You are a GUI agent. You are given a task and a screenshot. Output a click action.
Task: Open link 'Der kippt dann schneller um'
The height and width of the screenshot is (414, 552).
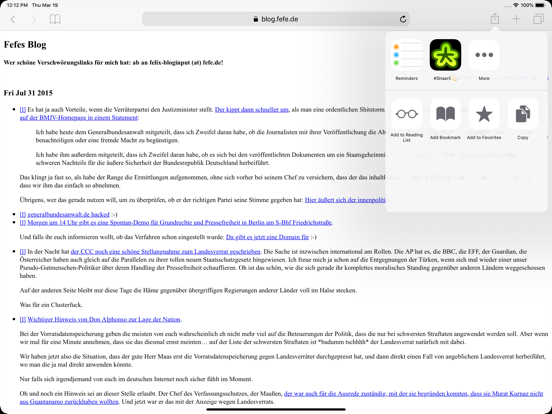click(252, 109)
